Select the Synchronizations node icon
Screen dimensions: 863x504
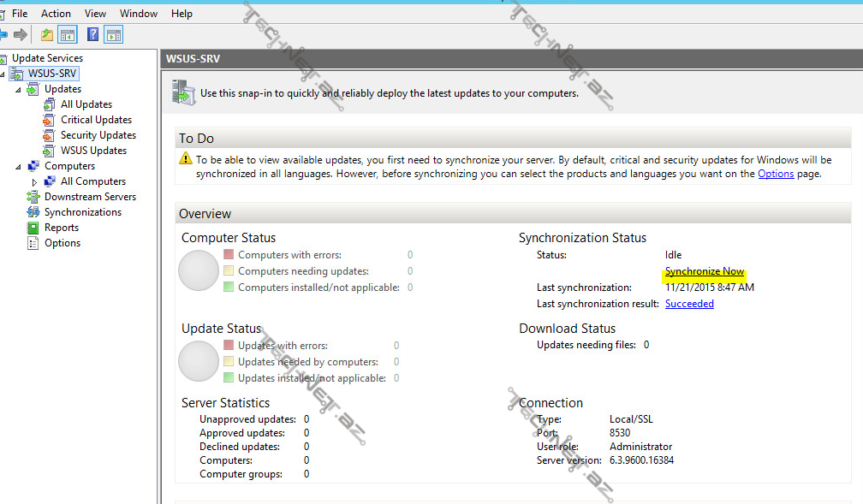[33, 212]
